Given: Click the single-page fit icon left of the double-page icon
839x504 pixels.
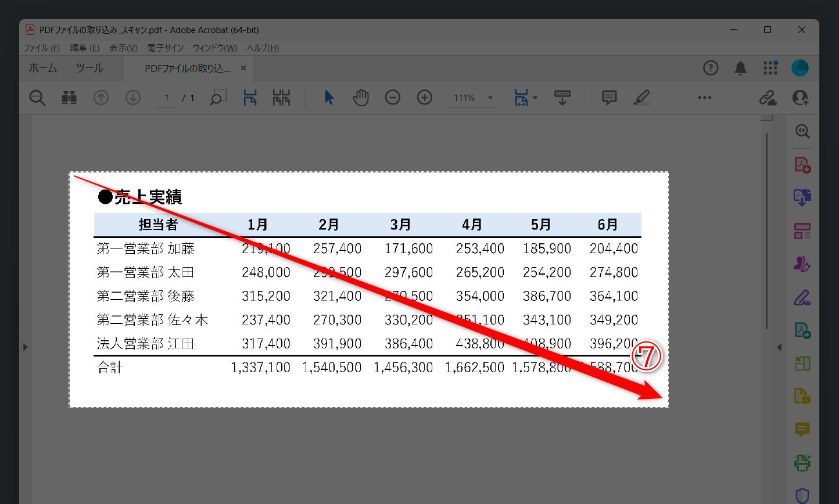Looking at the screenshot, I should coord(250,98).
